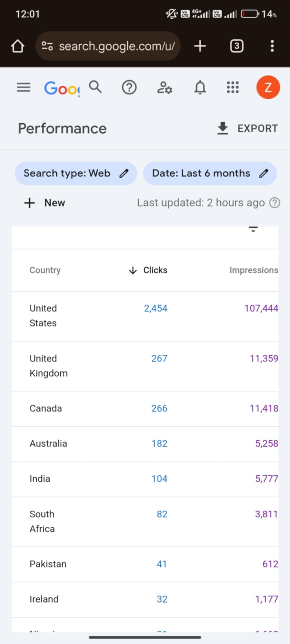Open table filter rows icon
The height and width of the screenshot is (644, 290).
(x=253, y=229)
